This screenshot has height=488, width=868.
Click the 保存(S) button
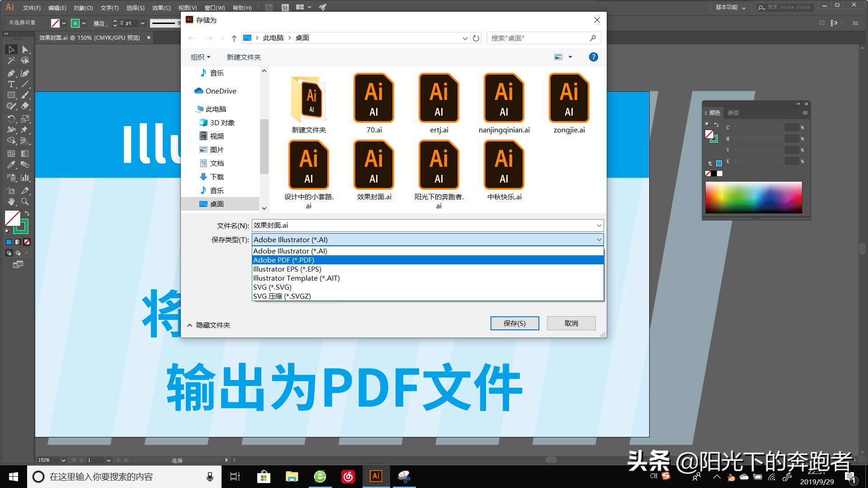[x=514, y=323]
